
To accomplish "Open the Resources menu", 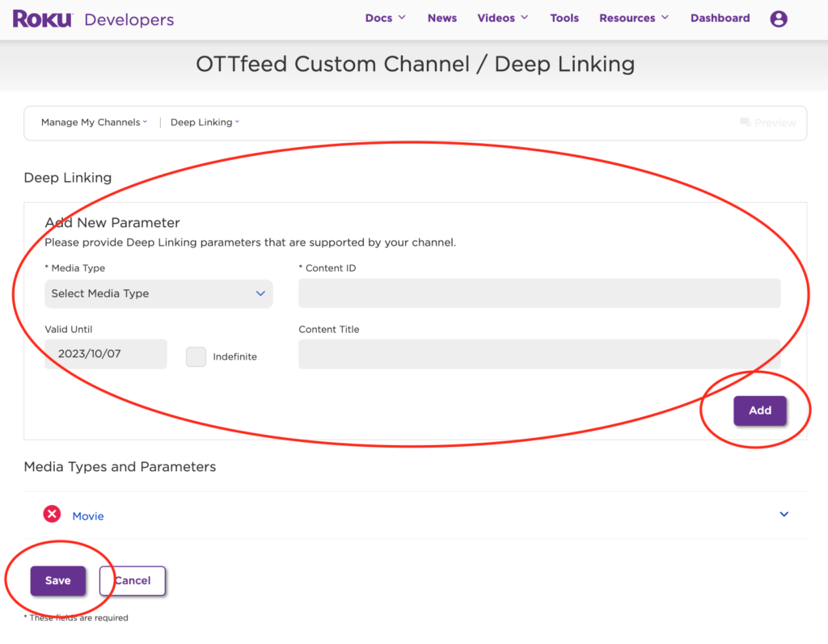I will (x=634, y=18).
